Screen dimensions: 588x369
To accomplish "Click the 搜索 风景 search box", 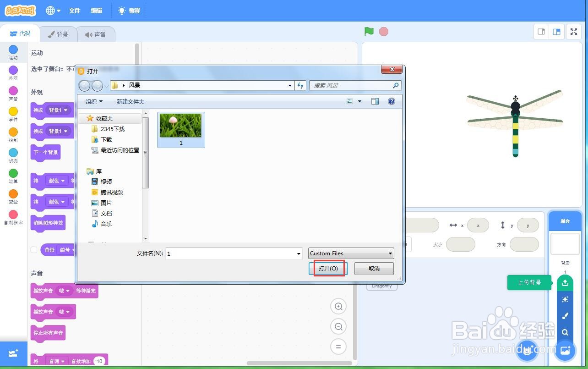I will 355,85.
